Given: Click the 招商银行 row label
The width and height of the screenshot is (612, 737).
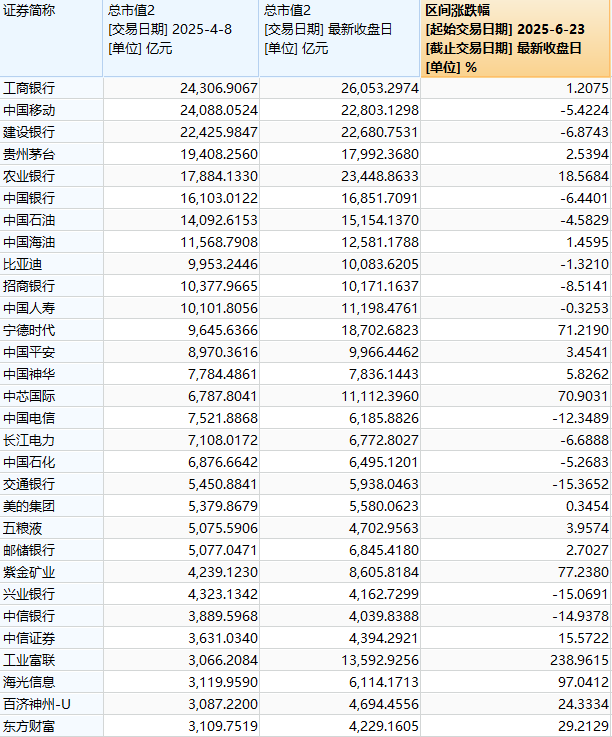Looking at the screenshot, I should [x=29, y=286].
